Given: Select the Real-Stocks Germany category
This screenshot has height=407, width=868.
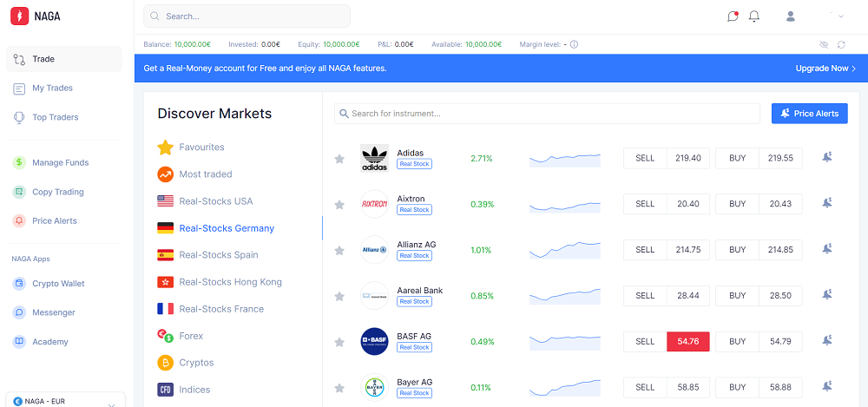Looking at the screenshot, I should point(216,228).
